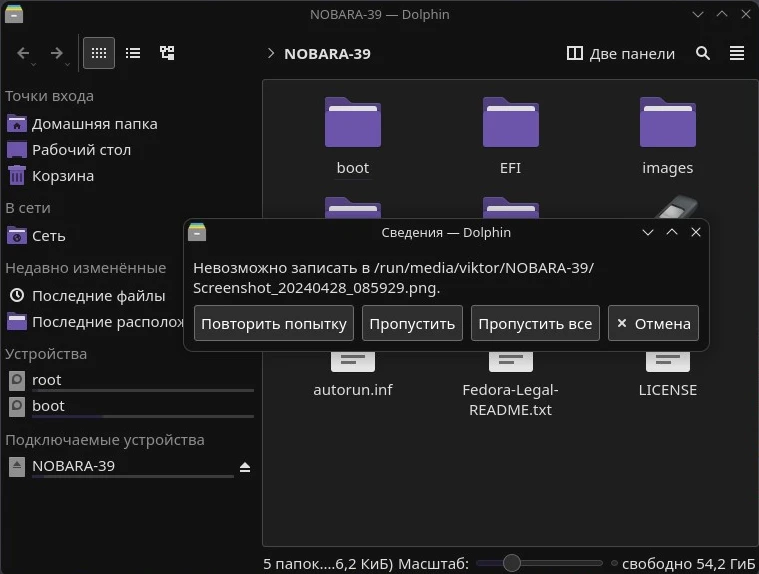Select the boot folder icon
The width and height of the screenshot is (759, 574).
pos(353,122)
